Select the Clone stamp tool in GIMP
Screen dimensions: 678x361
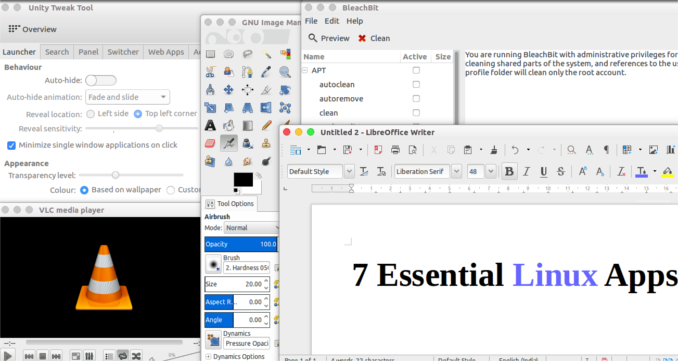pyautogui.click(x=266, y=143)
